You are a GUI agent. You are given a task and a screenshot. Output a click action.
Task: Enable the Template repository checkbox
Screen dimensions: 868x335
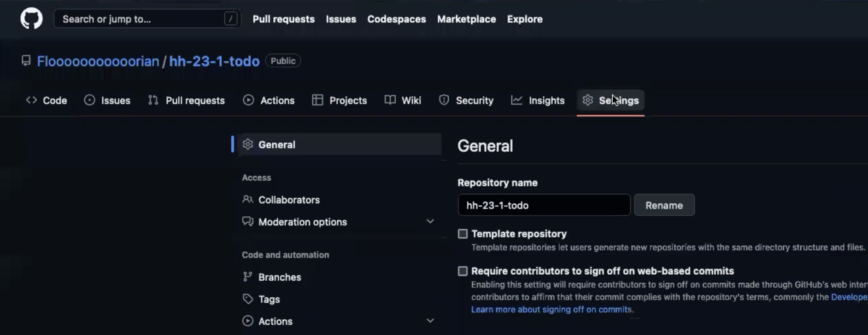pos(463,234)
